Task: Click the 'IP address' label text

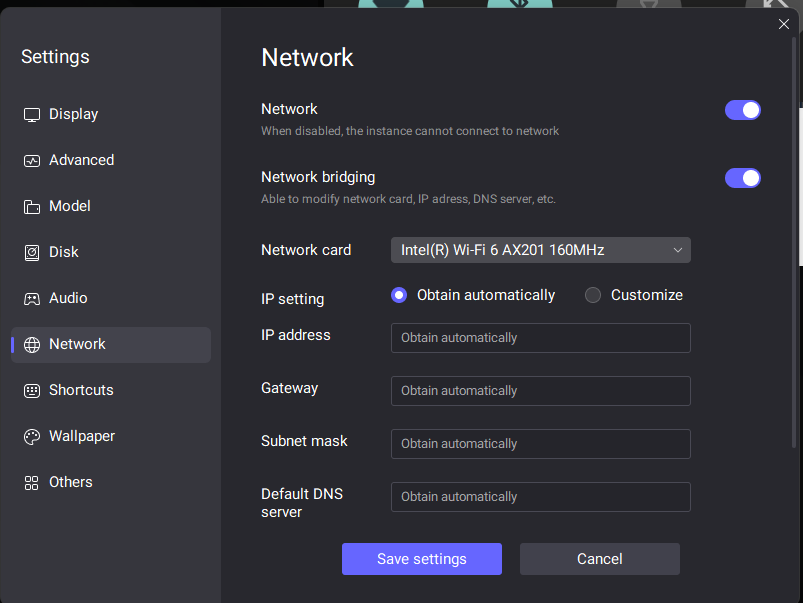Action: pyautogui.click(x=295, y=335)
